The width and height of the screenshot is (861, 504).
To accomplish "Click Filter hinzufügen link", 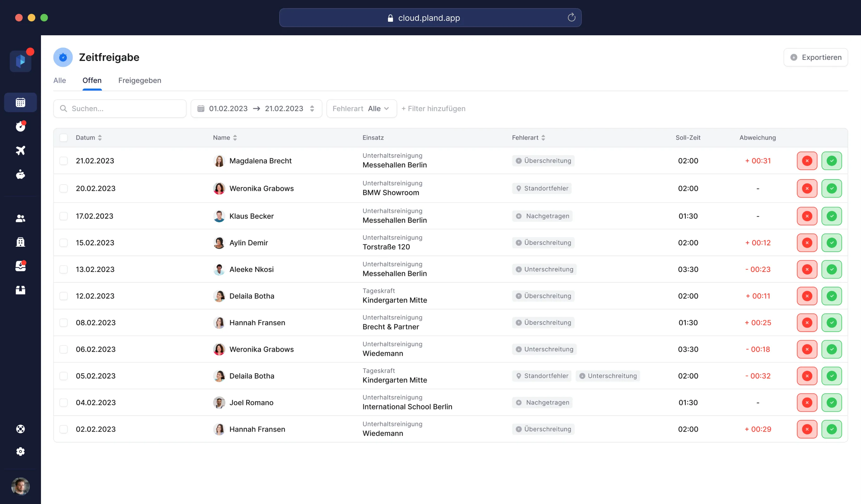I will 433,109.
